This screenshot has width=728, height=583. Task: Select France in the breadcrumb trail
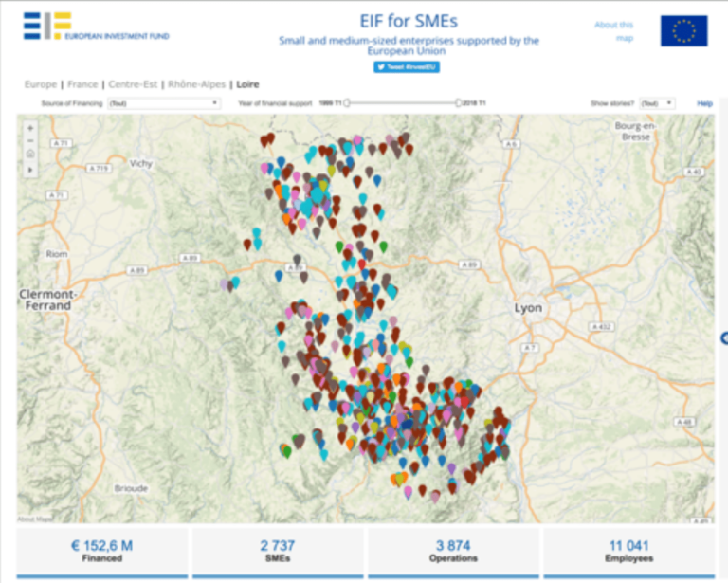(x=82, y=84)
